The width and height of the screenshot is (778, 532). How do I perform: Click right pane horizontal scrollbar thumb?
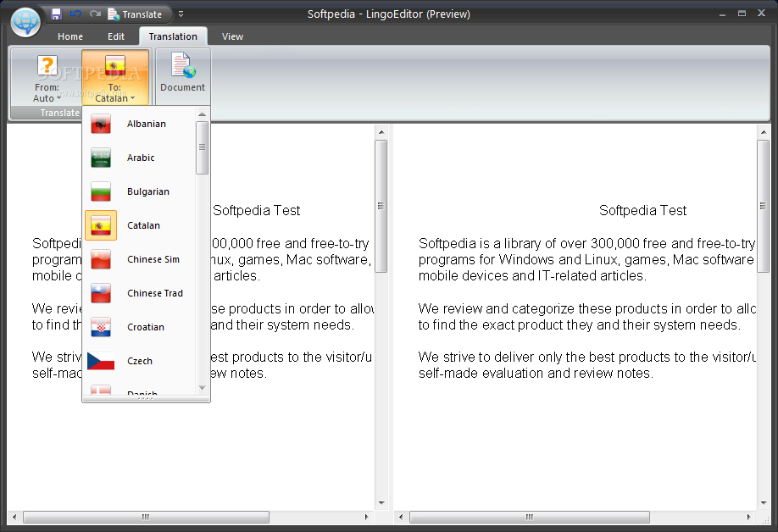[530, 517]
